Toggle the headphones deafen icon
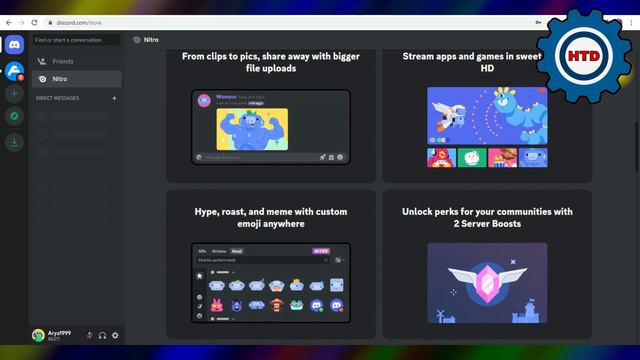This screenshot has width=640, height=360. (x=102, y=336)
